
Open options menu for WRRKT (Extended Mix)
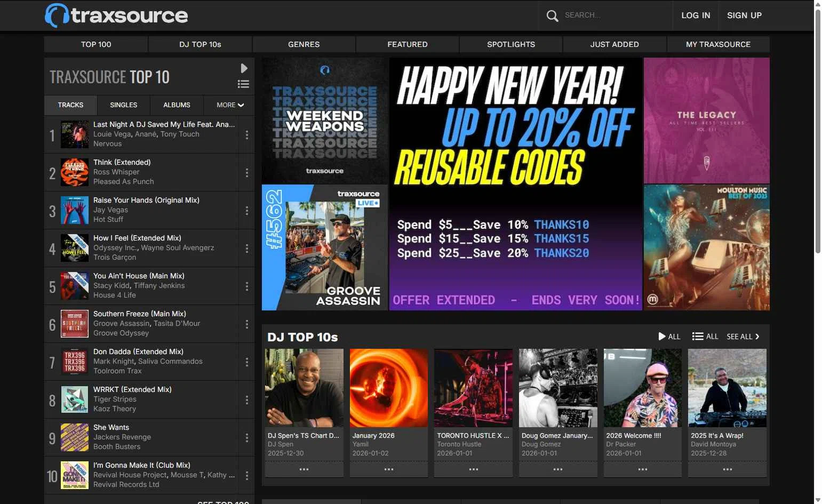(246, 400)
